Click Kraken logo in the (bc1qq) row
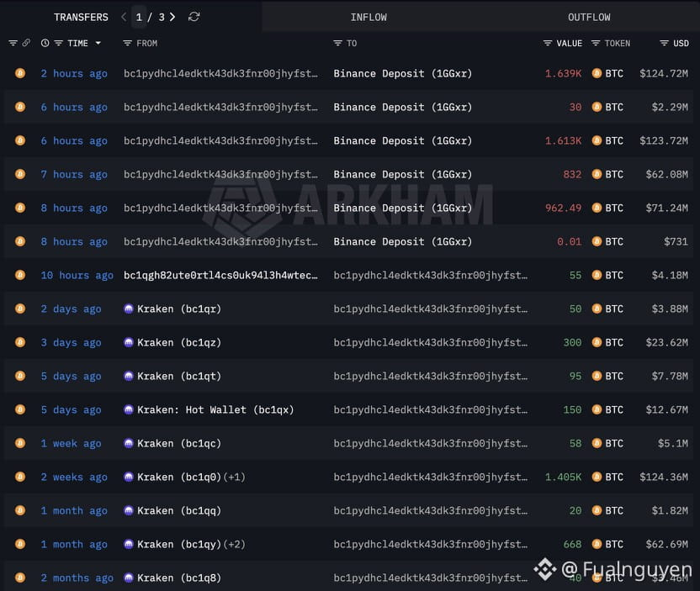Image resolution: width=700 pixels, height=591 pixels. (x=129, y=510)
